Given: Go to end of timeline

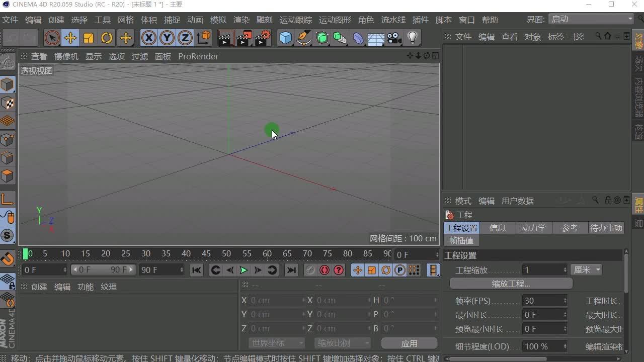Looking at the screenshot, I should tap(291, 270).
